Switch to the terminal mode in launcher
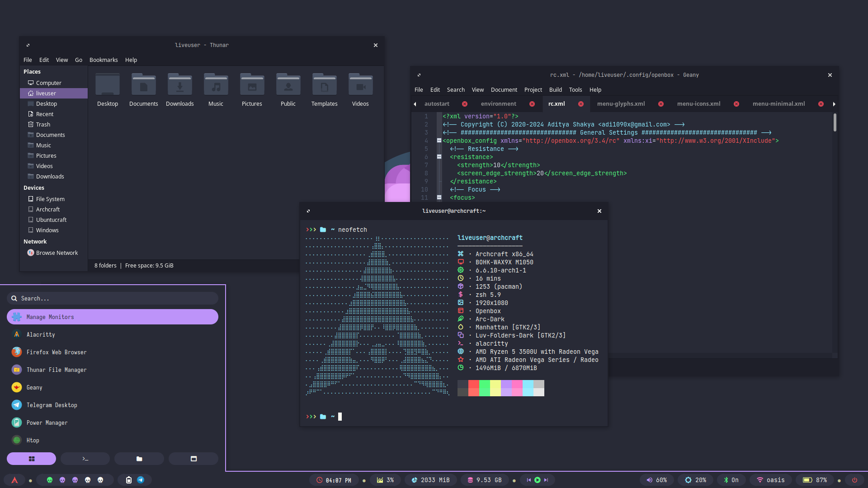The width and height of the screenshot is (868, 488). click(85, 459)
